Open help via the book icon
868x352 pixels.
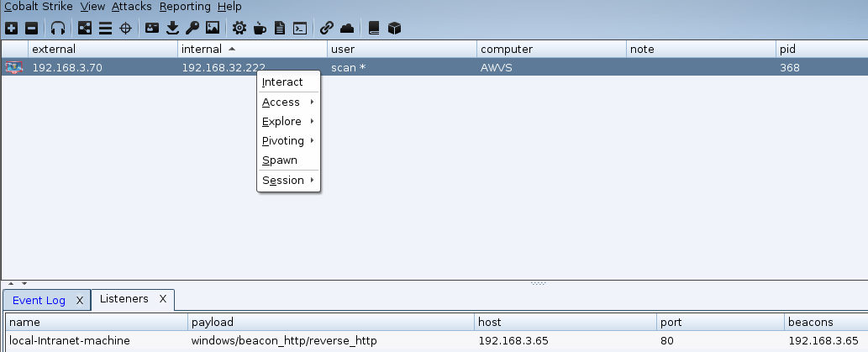coord(374,28)
